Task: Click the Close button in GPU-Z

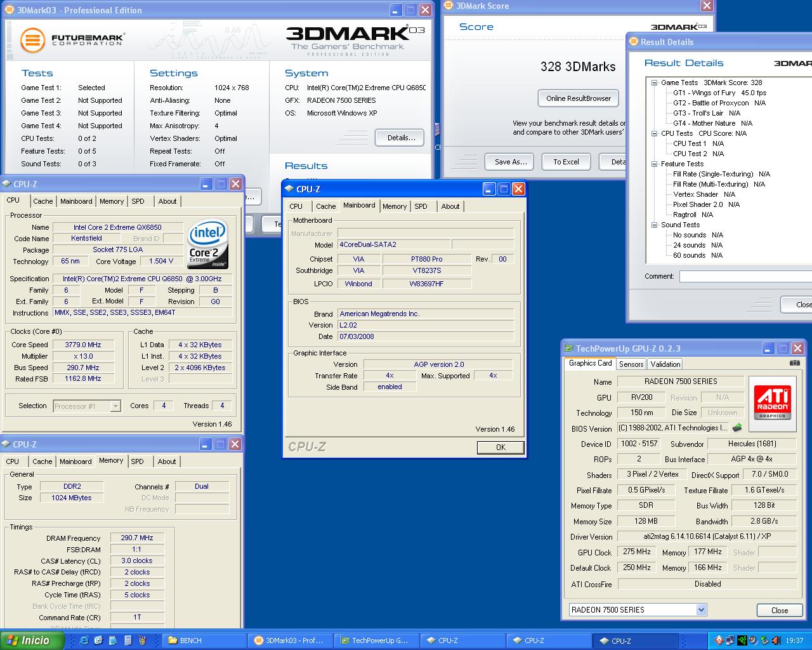Action: (x=780, y=610)
